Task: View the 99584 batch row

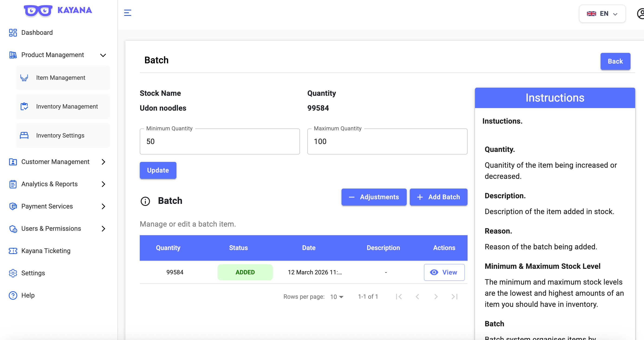Action: pyautogui.click(x=444, y=272)
